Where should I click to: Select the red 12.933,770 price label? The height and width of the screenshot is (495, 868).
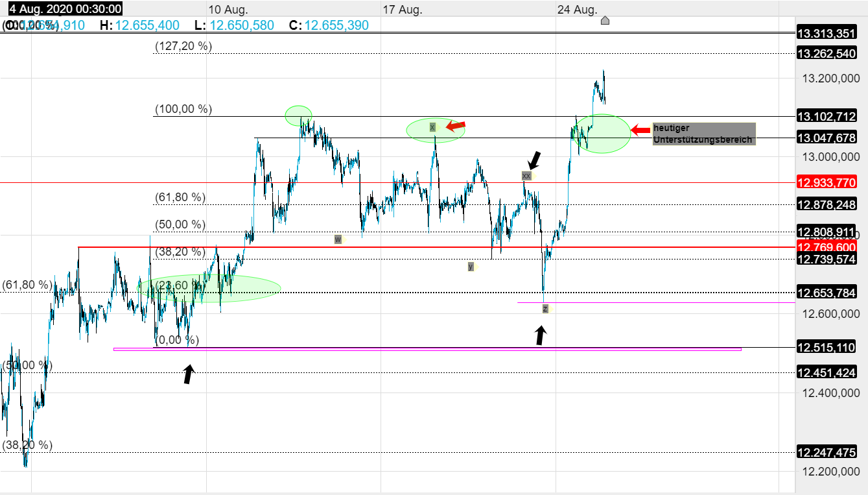(827, 183)
